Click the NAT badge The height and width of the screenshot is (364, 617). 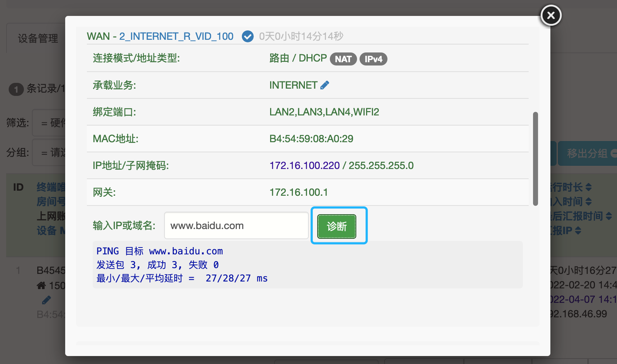click(x=343, y=59)
